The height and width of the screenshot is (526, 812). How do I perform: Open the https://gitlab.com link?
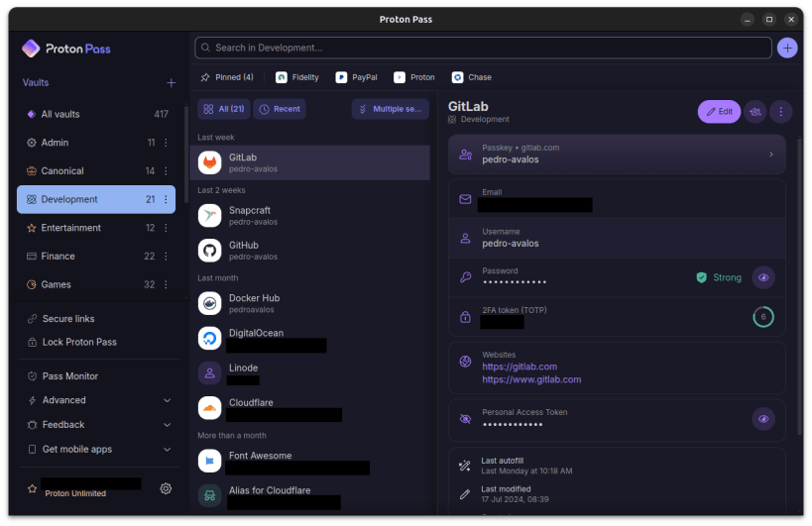520,367
